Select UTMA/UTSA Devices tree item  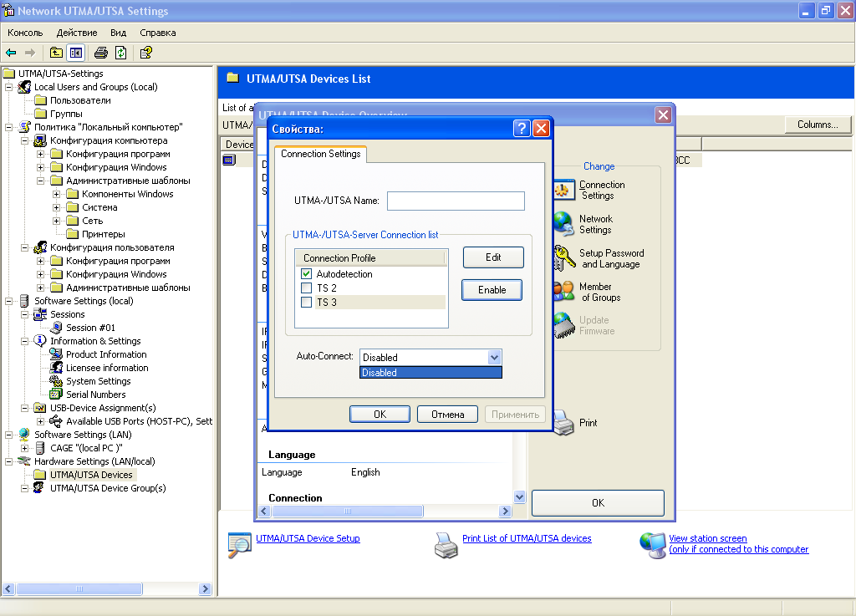pyautogui.click(x=91, y=475)
